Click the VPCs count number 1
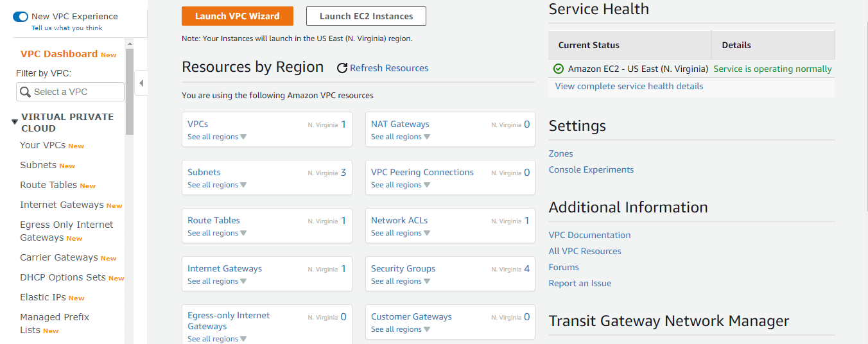This screenshot has height=344, width=868. (343, 125)
